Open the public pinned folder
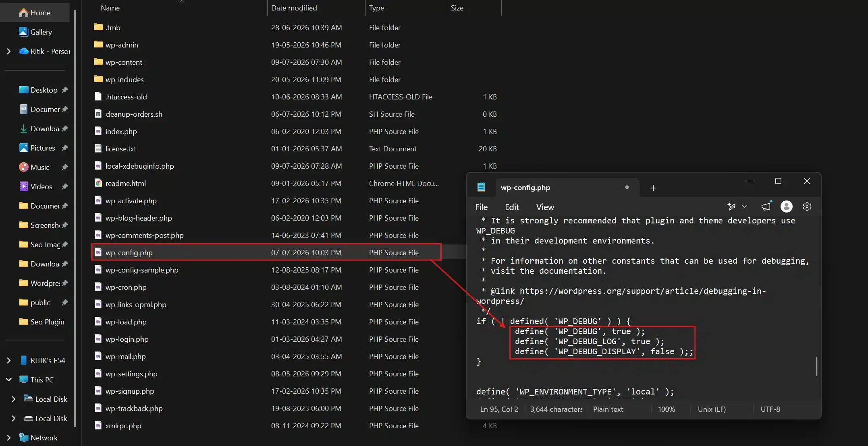This screenshot has height=446, width=868. point(35,303)
